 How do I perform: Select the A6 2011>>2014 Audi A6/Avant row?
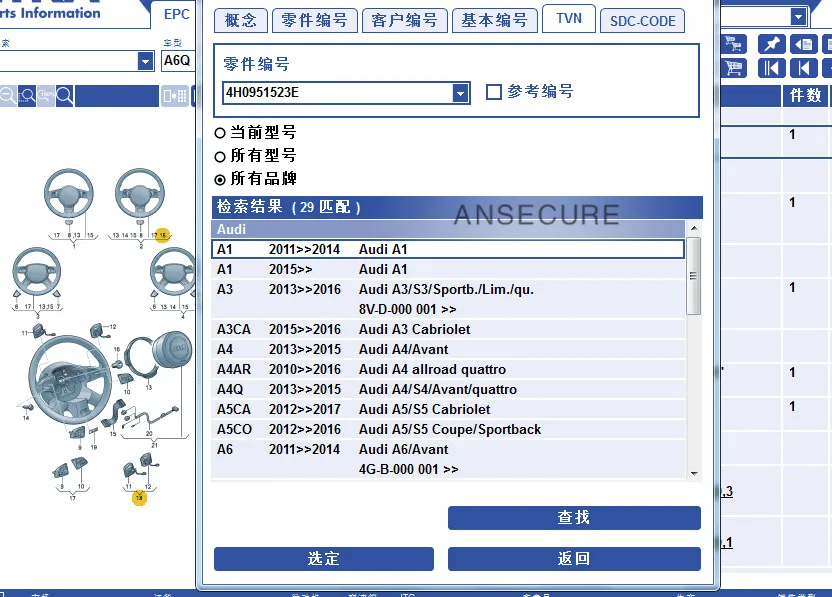click(x=448, y=460)
